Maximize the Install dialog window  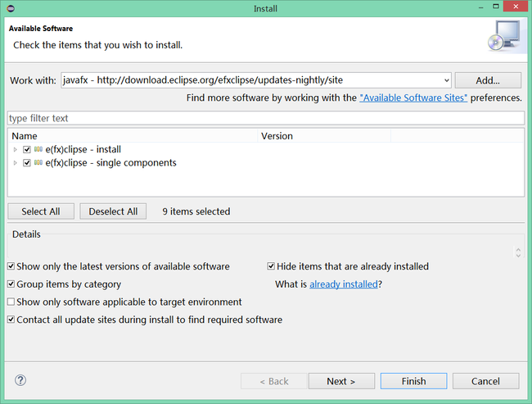tap(496, 7)
